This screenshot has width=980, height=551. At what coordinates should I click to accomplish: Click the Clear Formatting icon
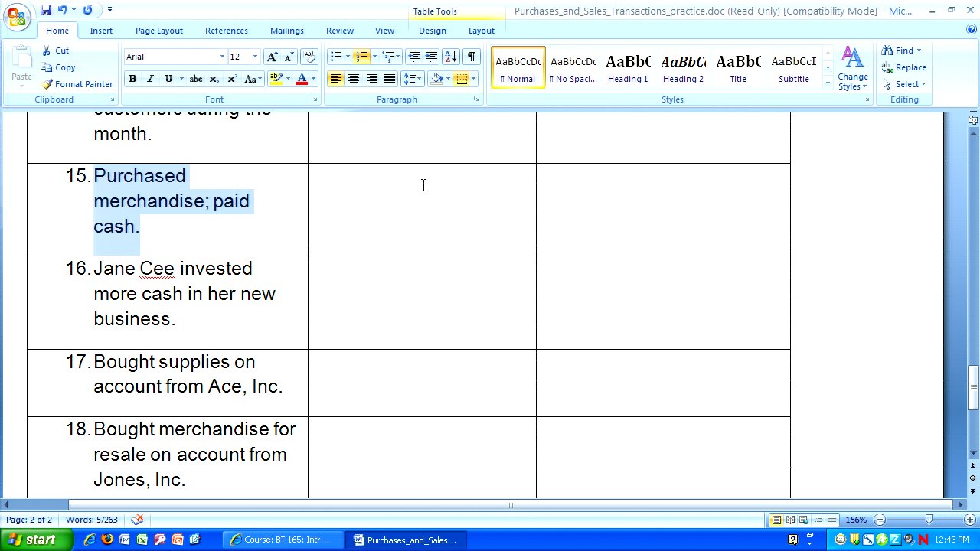coord(309,57)
